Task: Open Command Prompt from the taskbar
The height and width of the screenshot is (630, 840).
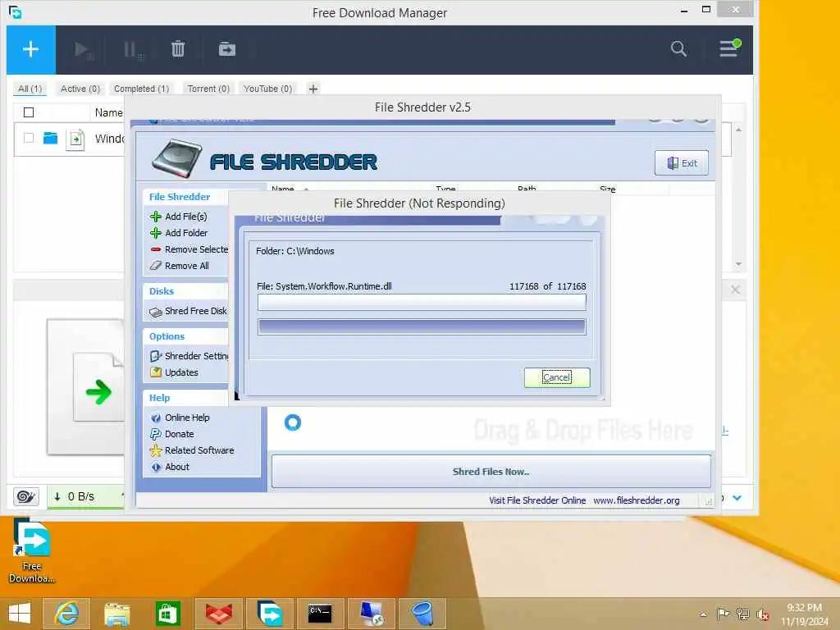Action: coord(321,614)
